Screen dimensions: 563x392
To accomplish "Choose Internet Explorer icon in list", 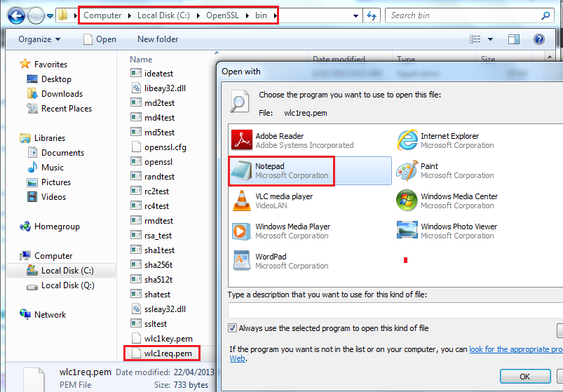I will (407, 140).
